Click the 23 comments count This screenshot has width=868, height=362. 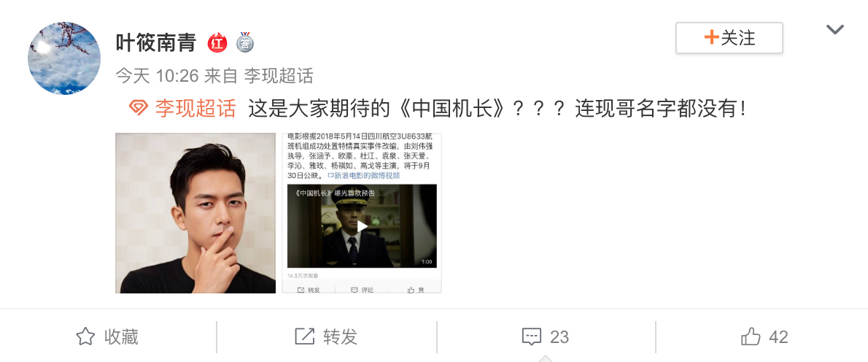tap(559, 337)
